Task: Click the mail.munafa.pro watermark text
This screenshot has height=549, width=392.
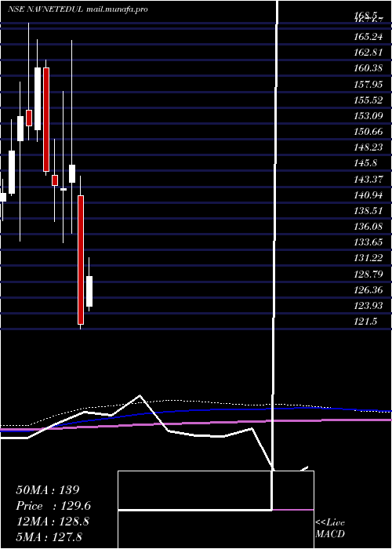Action: coord(117,9)
